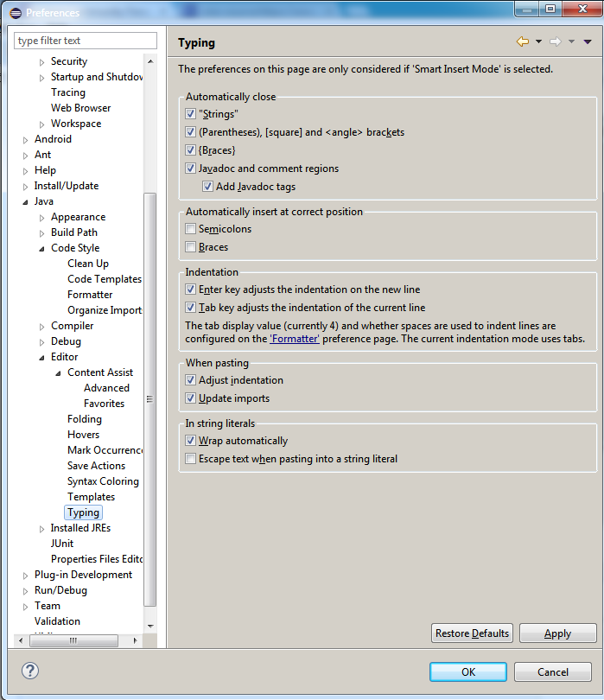Image resolution: width=604 pixels, height=700 pixels.
Task: Expand the Startup and Shutdown node
Action: [41, 78]
